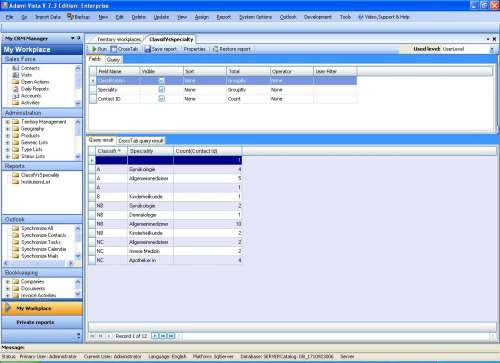This screenshot has width=500, height=363.
Task: Click the Private reports button
Action: (x=42, y=323)
